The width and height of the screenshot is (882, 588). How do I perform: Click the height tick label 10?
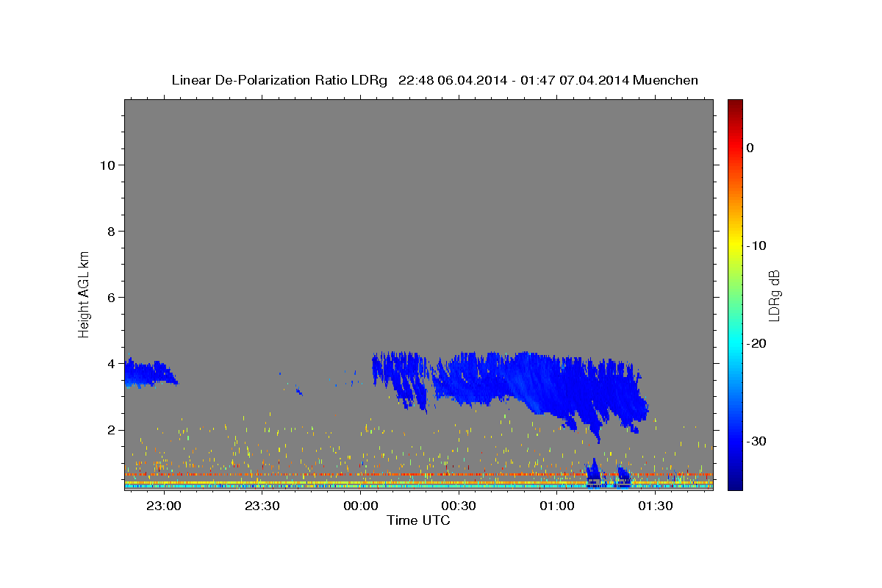(107, 165)
